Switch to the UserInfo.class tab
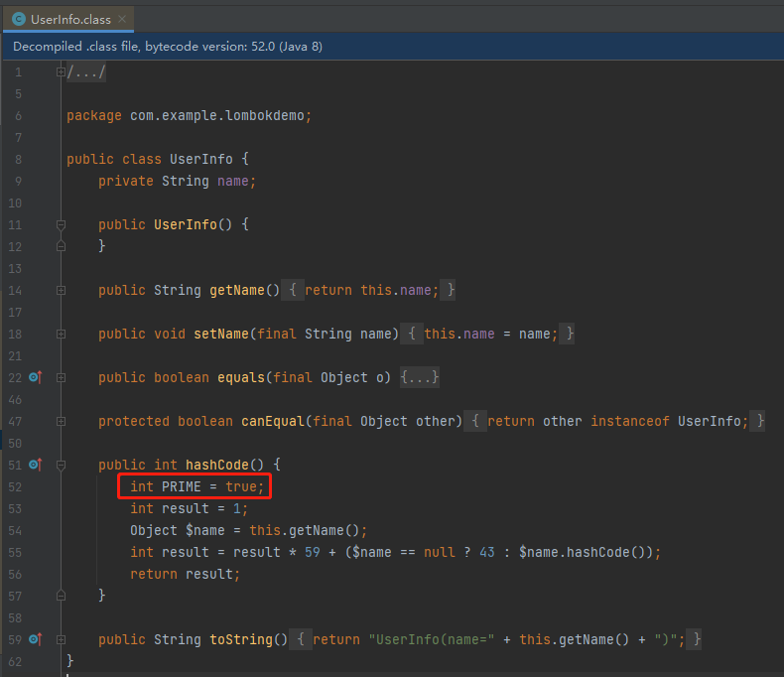The image size is (784, 677). pos(68,20)
